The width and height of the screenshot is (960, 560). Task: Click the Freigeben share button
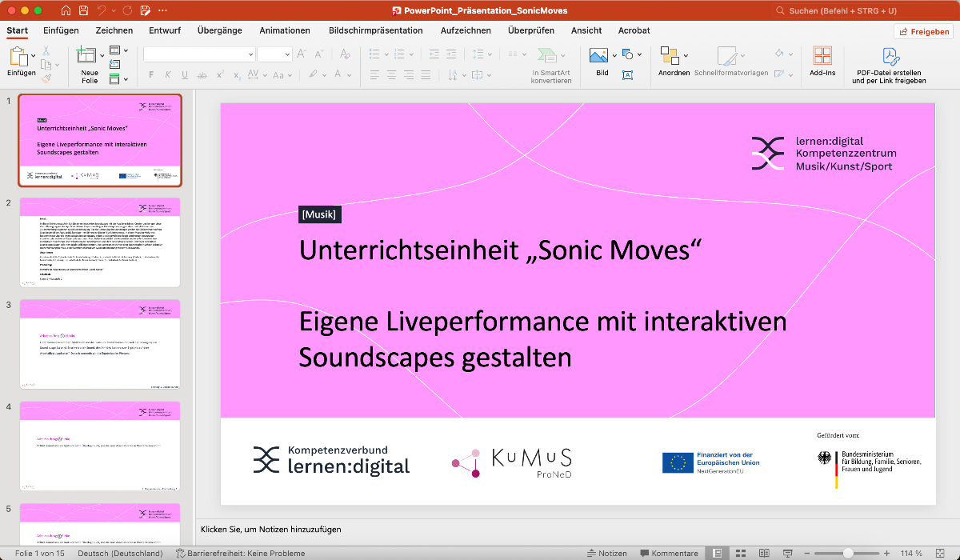tap(923, 31)
